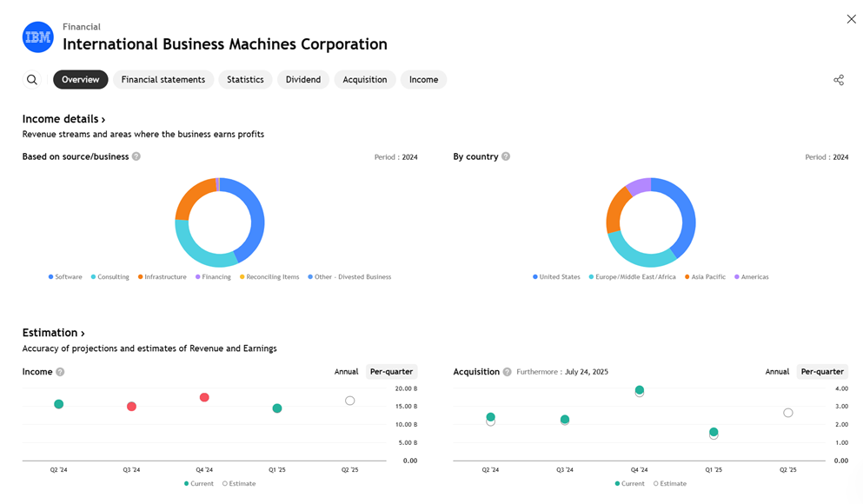Click the orange Infrastructure segment of the business donut
The width and height of the screenshot is (863, 504).
tap(191, 195)
